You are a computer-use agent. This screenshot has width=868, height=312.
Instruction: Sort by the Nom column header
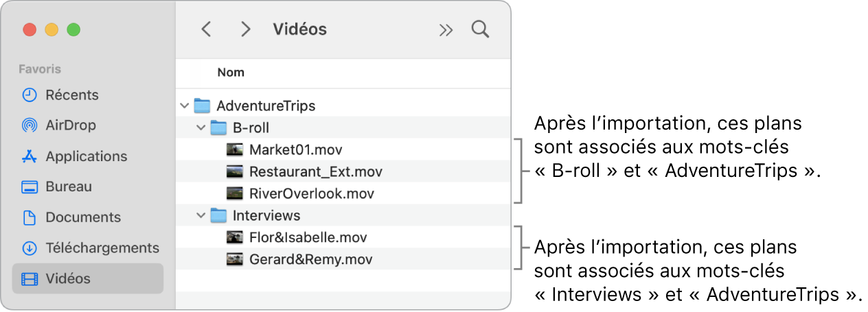(x=231, y=72)
